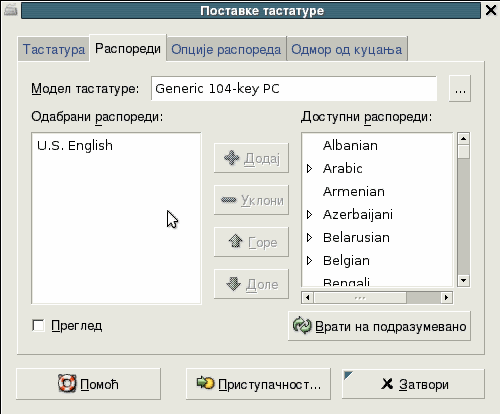Move layout down with Доле button
Viewport: 500px width, 414px height.
tap(251, 284)
